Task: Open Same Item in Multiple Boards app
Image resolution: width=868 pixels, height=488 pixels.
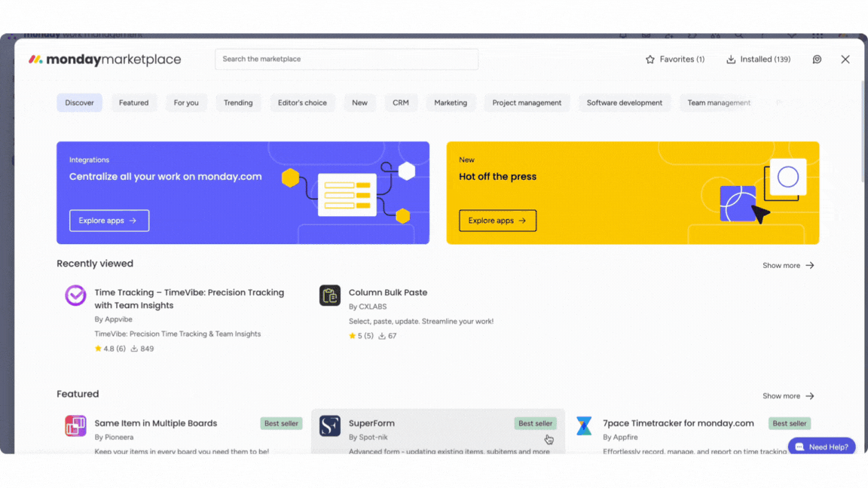Action: [x=155, y=423]
